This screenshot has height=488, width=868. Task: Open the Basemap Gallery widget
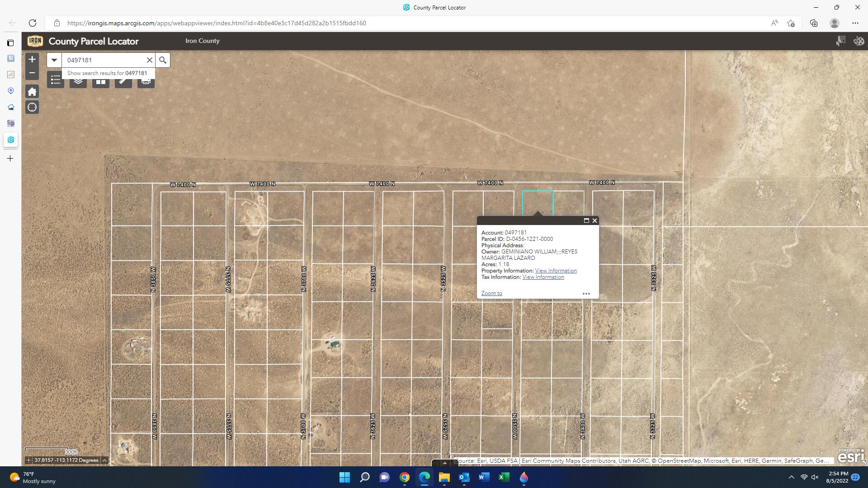coord(100,80)
